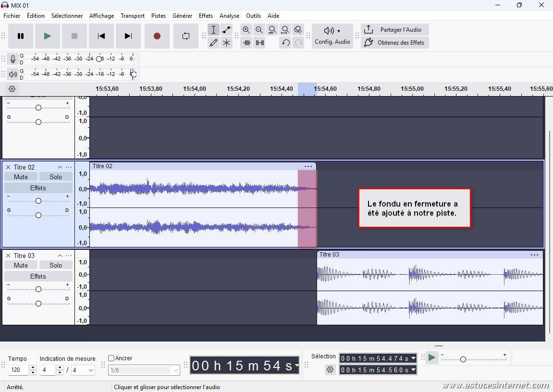Select the Envelope tool
Screen dimensions: 553x392
pos(226,30)
